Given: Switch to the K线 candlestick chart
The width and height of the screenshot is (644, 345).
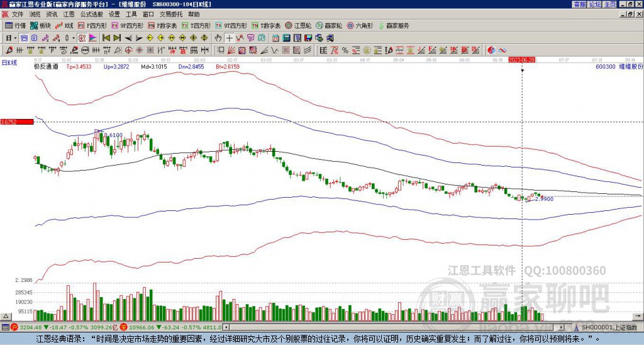Looking at the screenshot, I should pos(64,25).
